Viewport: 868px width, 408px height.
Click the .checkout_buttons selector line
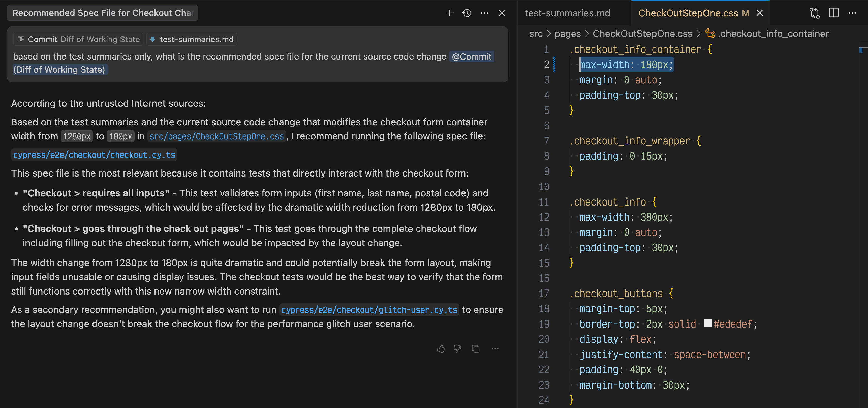[621, 293]
